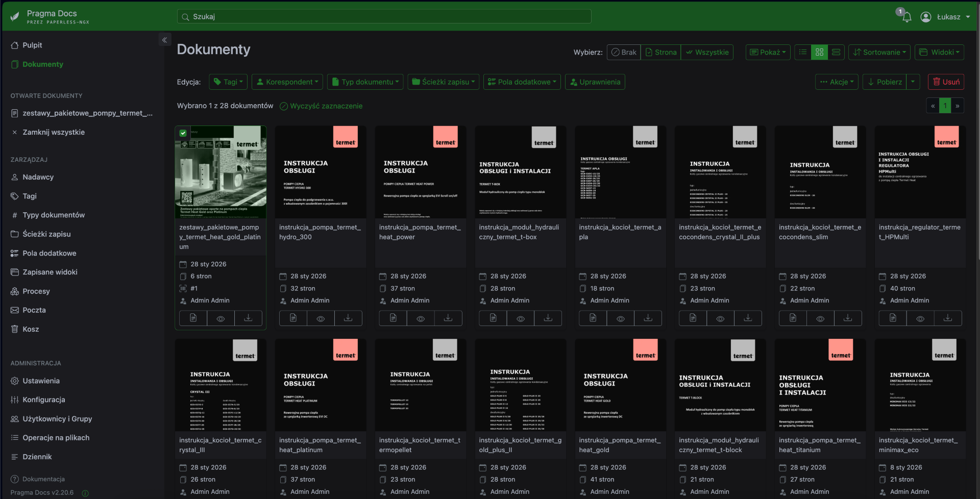Open the Łukasz user account menu

[945, 17]
